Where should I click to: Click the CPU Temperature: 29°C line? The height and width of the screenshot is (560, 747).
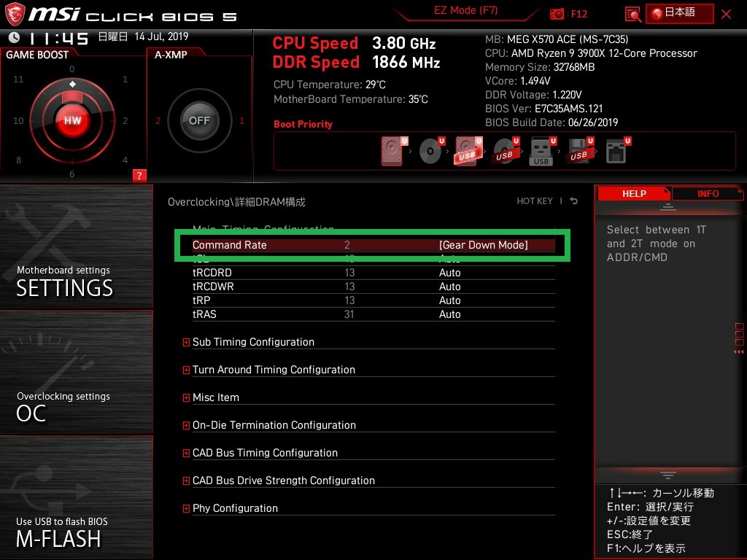click(x=330, y=85)
